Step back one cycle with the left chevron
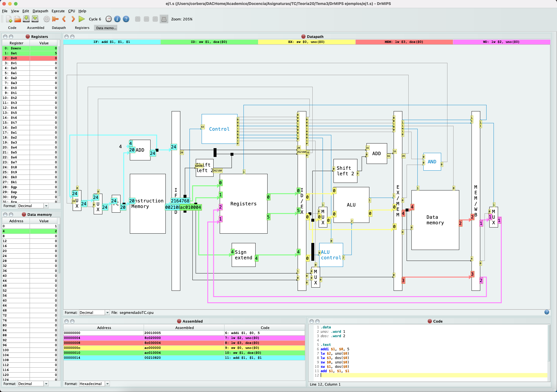The image size is (557, 392). (x=64, y=19)
